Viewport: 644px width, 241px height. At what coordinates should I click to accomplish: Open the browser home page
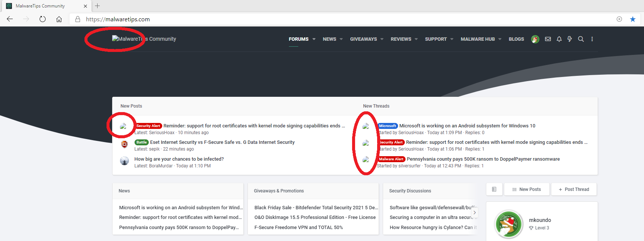coord(59,19)
